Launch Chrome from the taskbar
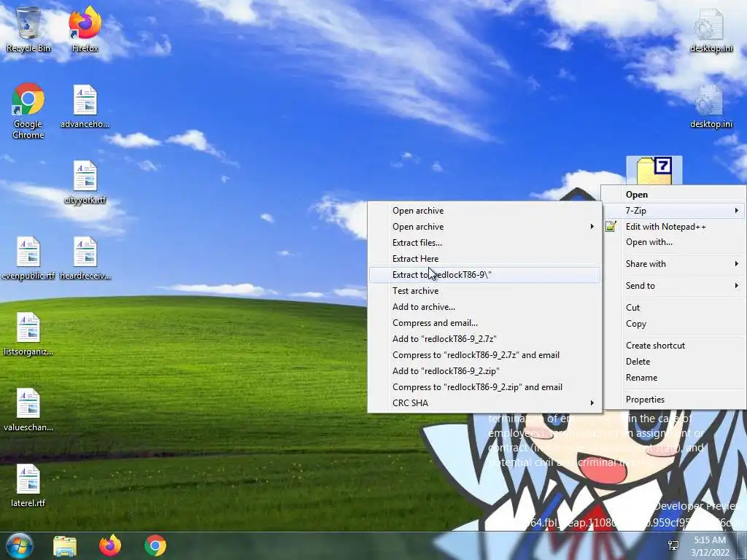 (155, 545)
